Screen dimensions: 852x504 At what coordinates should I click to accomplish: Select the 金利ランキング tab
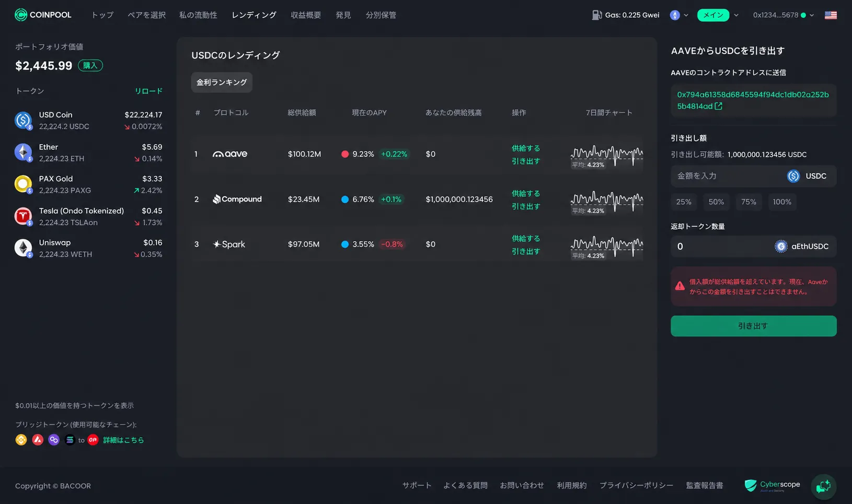pos(222,83)
